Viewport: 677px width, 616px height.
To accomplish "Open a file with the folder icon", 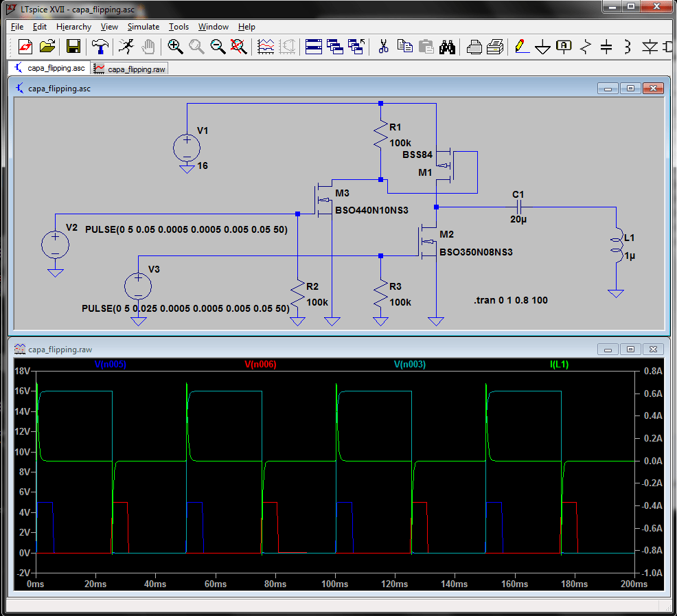I will [x=47, y=47].
